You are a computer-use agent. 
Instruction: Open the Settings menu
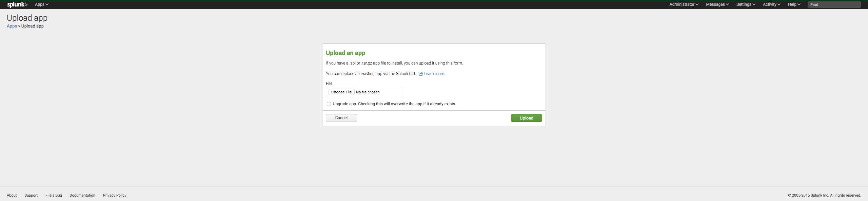pos(746,4)
